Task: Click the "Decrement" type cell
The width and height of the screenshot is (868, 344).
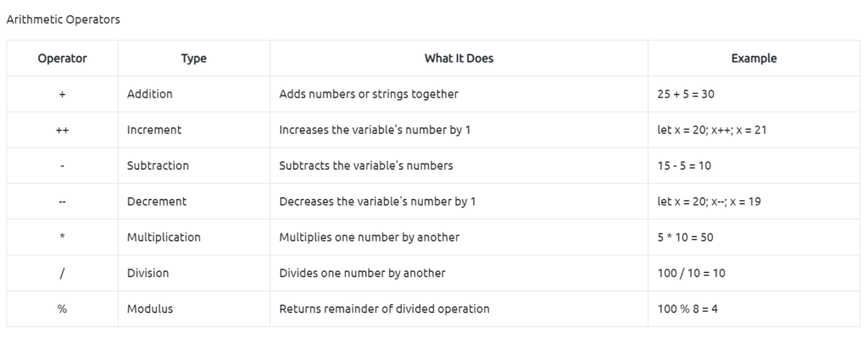Action: (x=156, y=202)
